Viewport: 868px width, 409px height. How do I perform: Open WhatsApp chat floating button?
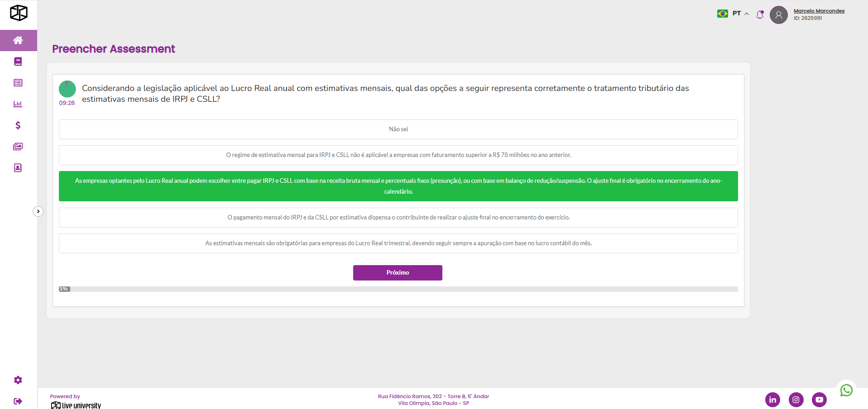(x=846, y=390)
